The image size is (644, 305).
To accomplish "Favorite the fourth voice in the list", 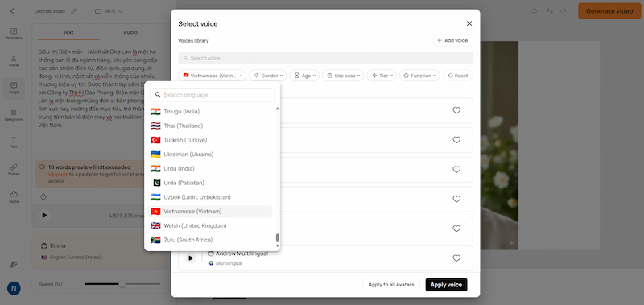I will (x=456, y=199).
